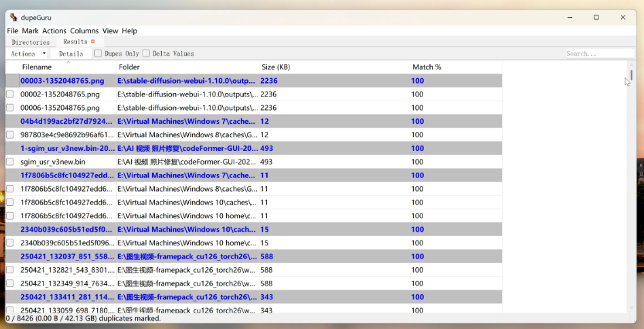Sort results by the Filename column header
This screenshot has width=644, height=329.
(37, 67)
